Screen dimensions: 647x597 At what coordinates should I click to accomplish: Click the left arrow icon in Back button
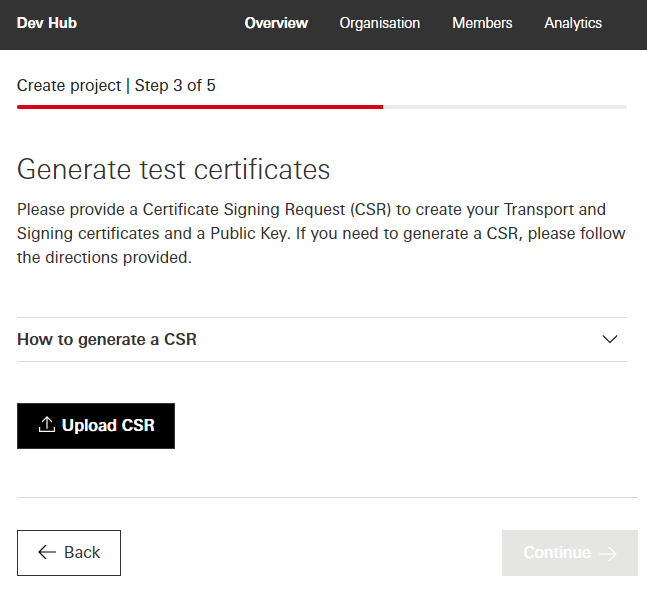[x=47, y=553]
